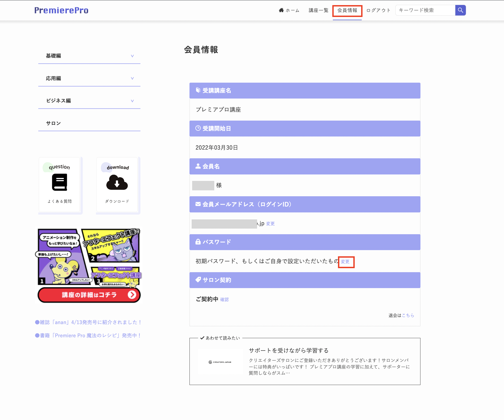Click the 変更 link to change password
This screenshot has height=420, width=504.
point(346,261)
